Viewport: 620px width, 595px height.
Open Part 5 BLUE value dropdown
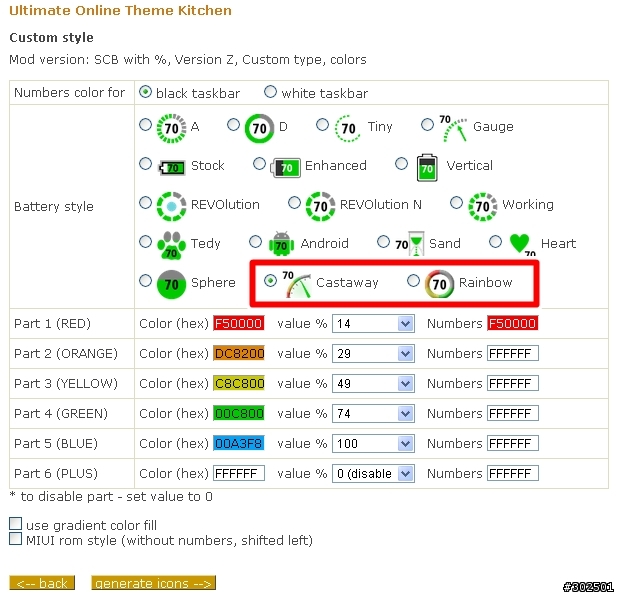[373, 444]
